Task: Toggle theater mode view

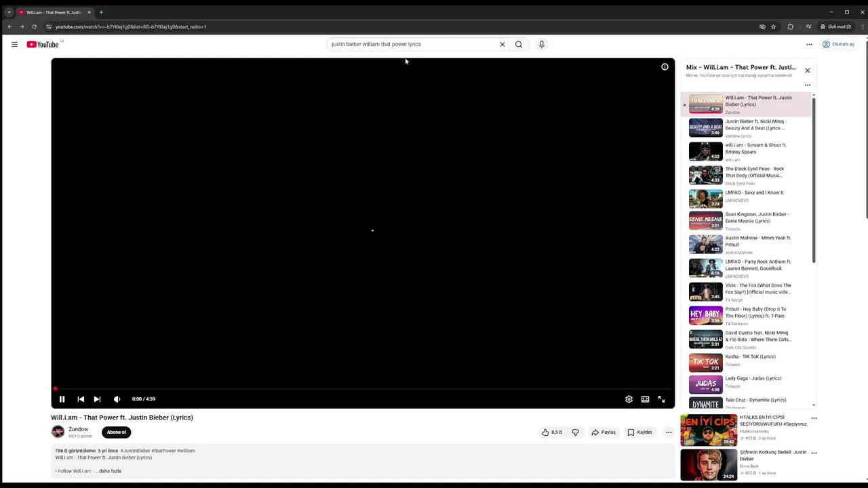Action: pos(645,399)
